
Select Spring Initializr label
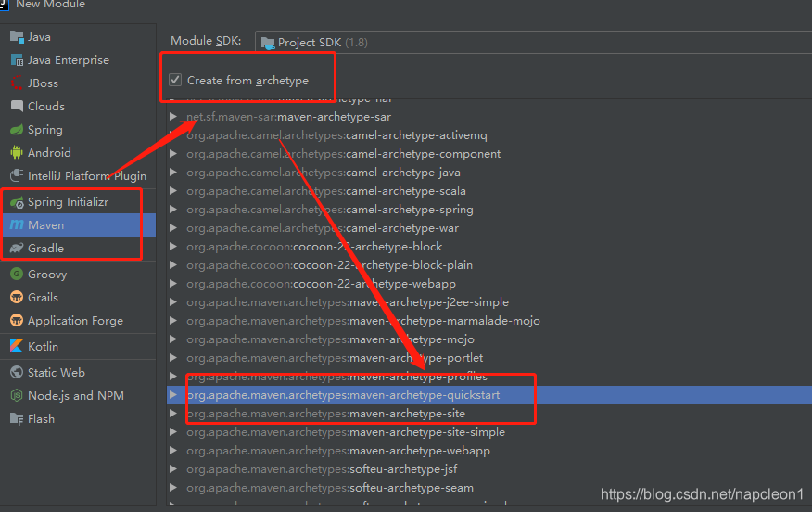click(x=68, y=202)
